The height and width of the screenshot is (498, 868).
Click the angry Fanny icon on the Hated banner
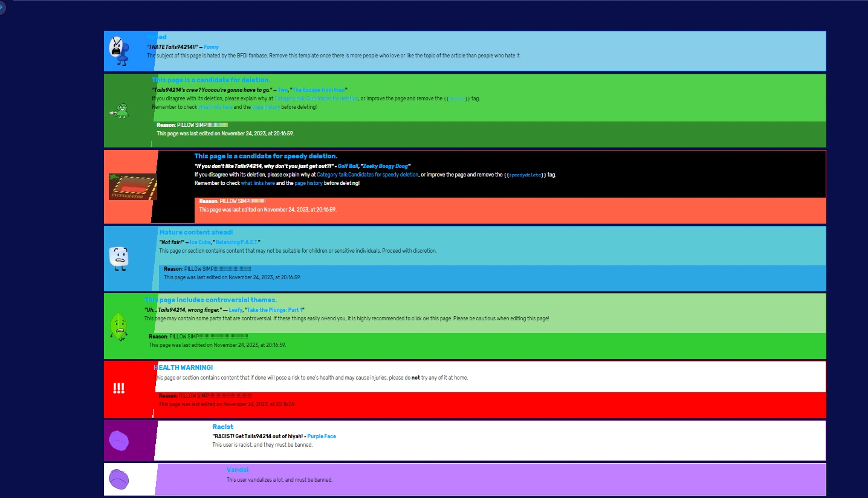tap(119, 51)
